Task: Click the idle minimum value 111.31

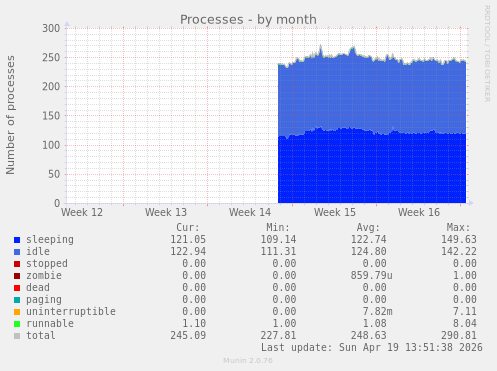Action: [x=278, y=252]
